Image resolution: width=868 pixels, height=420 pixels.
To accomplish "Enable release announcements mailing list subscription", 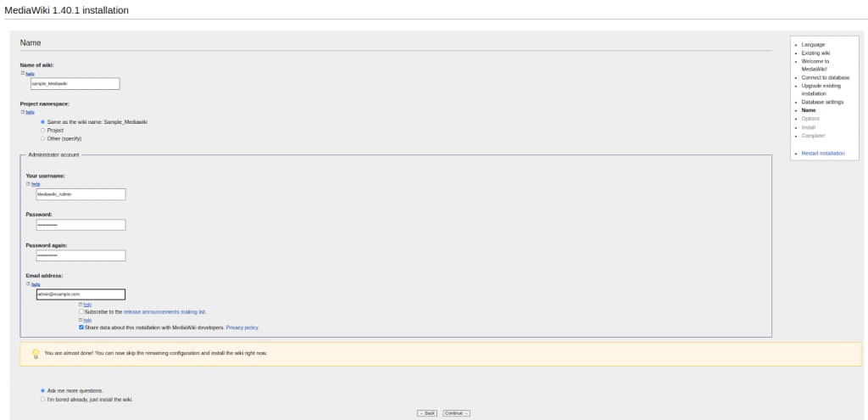I will (x=81, y=312).
